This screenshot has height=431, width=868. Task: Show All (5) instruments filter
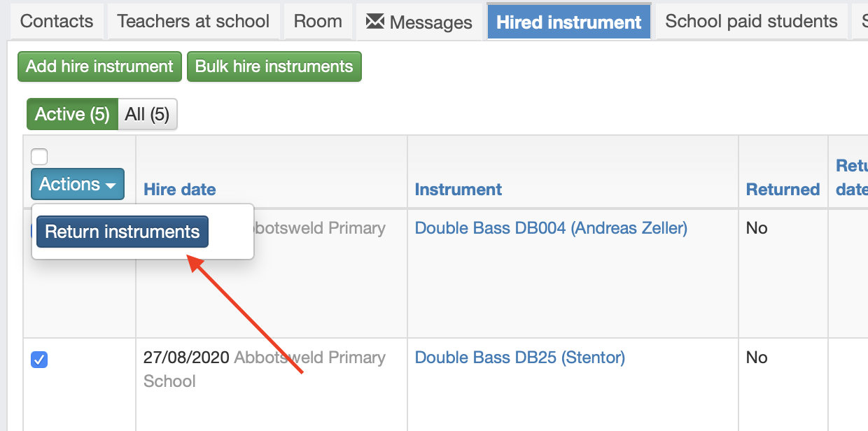click(148, 114)
